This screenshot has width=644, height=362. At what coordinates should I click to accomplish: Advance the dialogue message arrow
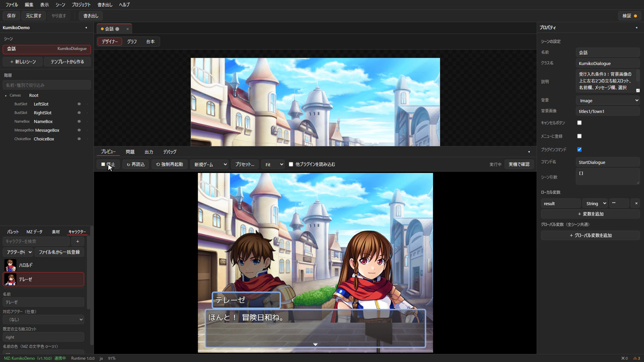(315, 344)
